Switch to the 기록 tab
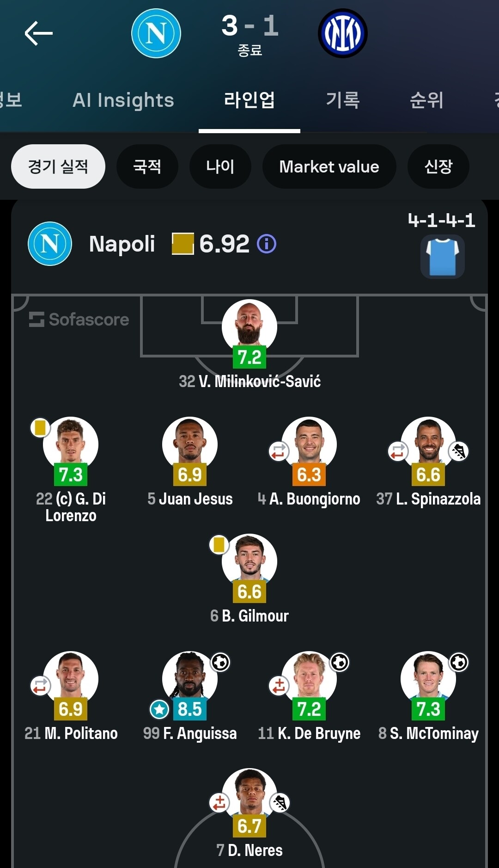This screenshot has height=868, width=499. (343, 100)
